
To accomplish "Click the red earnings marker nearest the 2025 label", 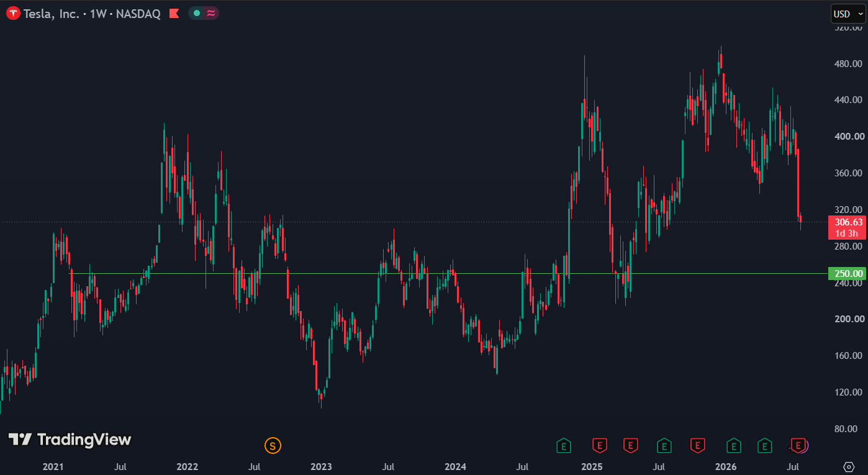I will (x=599, y=445).
